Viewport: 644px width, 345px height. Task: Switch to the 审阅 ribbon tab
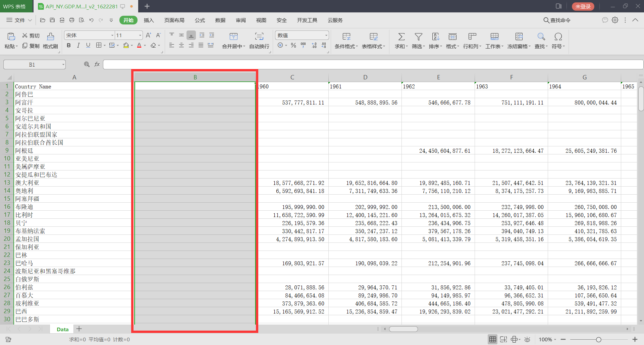coord(241,20)
